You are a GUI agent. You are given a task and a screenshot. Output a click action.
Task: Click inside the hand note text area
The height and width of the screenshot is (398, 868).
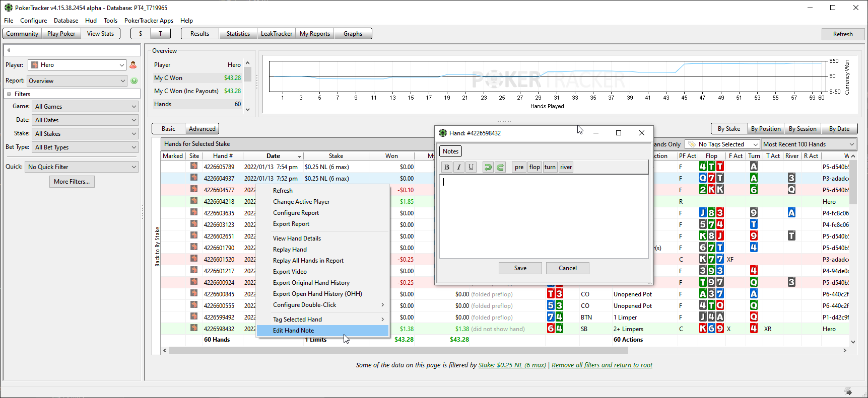pyautogui.click(x=544, y=216)
